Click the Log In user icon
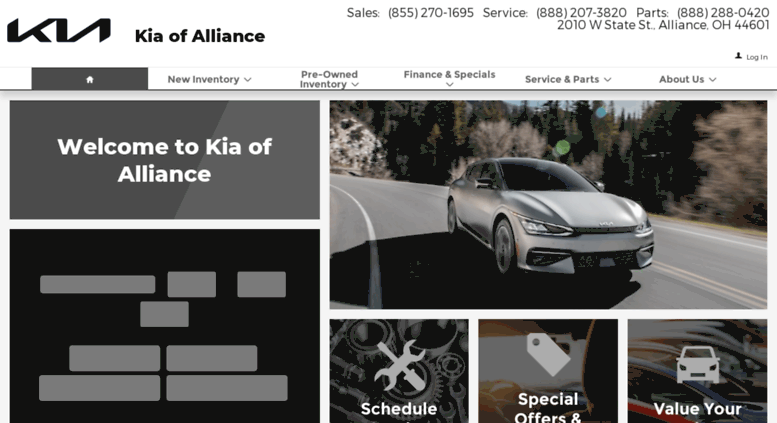 738,56
